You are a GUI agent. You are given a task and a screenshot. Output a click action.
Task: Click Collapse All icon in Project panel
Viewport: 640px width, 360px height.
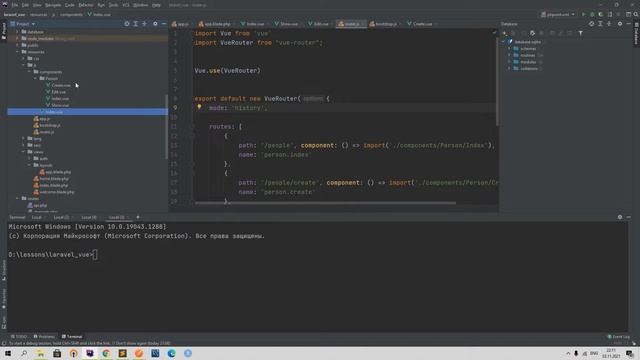pos(144,24)
